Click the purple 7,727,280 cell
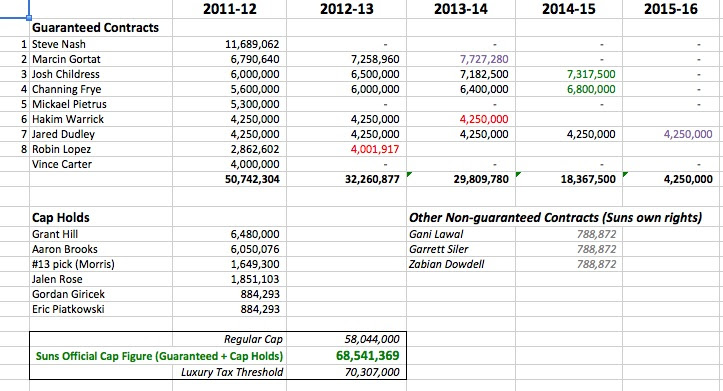Image resolution: width=723 pixels, height=391 pixels. click(x=461, y=59)
